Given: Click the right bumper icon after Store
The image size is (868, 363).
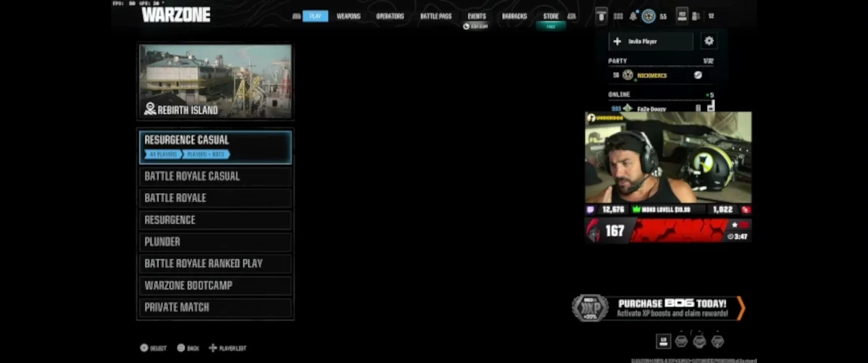Looking at the screenshot, I should point(571,16).
